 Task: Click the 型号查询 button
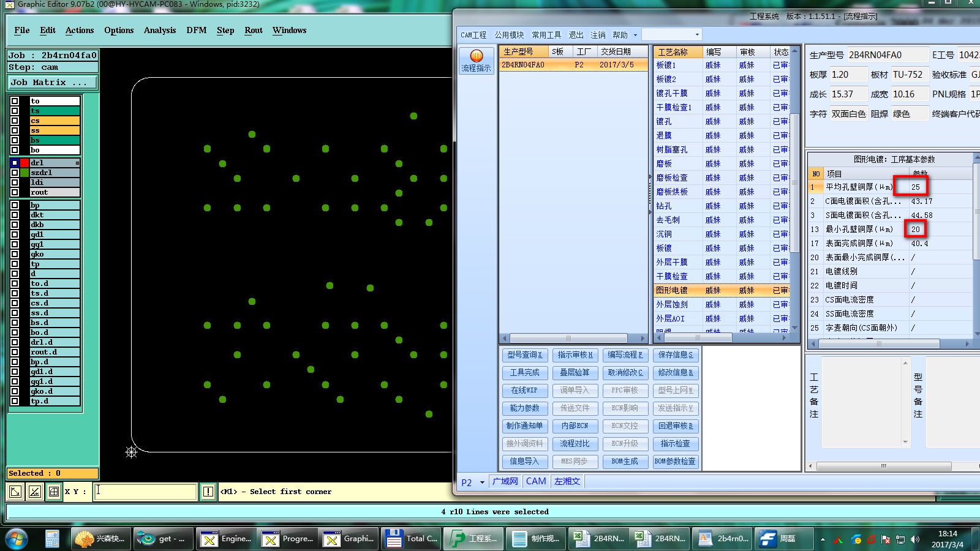[x=525, y=354]
